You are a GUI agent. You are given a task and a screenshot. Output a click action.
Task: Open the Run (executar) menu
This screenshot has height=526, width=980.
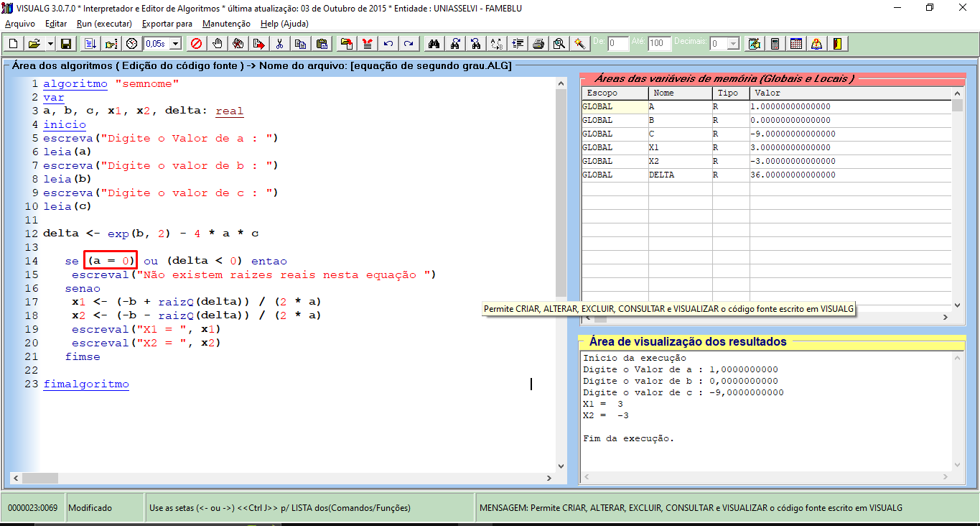coord(104,24)
